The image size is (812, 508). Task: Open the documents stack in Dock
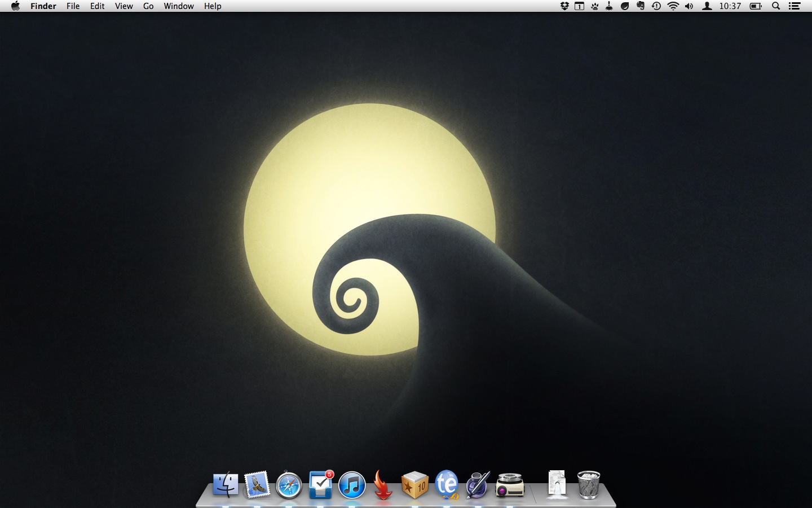[557, 484]
